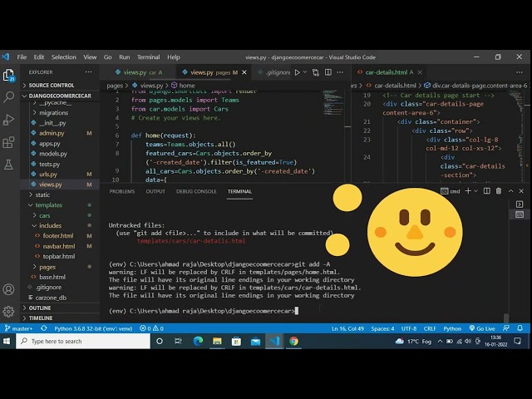Open the Extensions view
This screenshot has height=399, width=532.
coord(8,142)
